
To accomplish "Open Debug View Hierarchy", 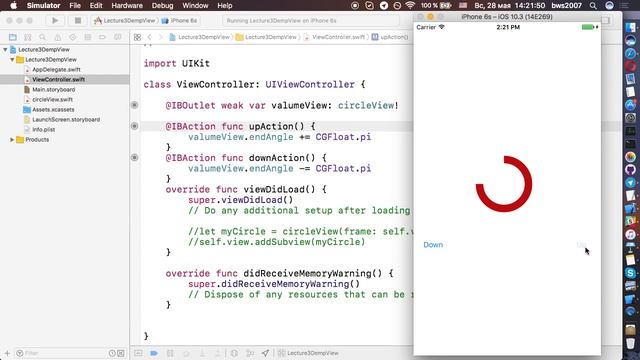I will [x=234, y=353].
